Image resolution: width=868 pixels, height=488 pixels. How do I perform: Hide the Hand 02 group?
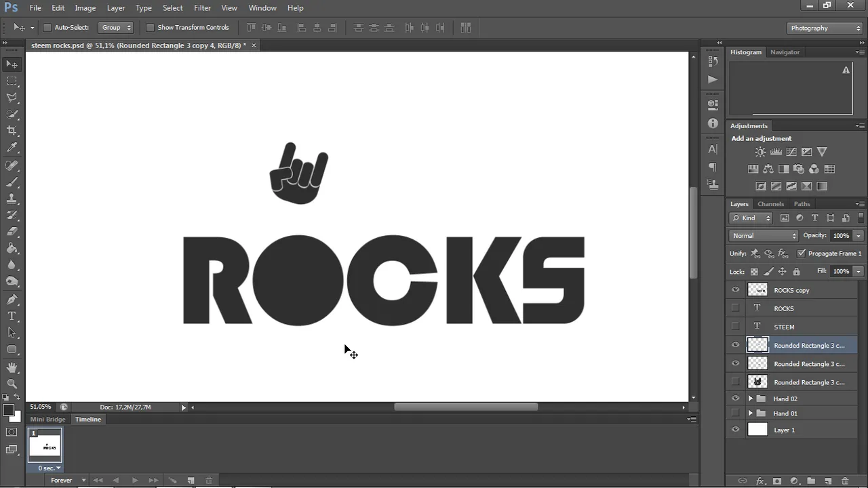click(735, 399)
